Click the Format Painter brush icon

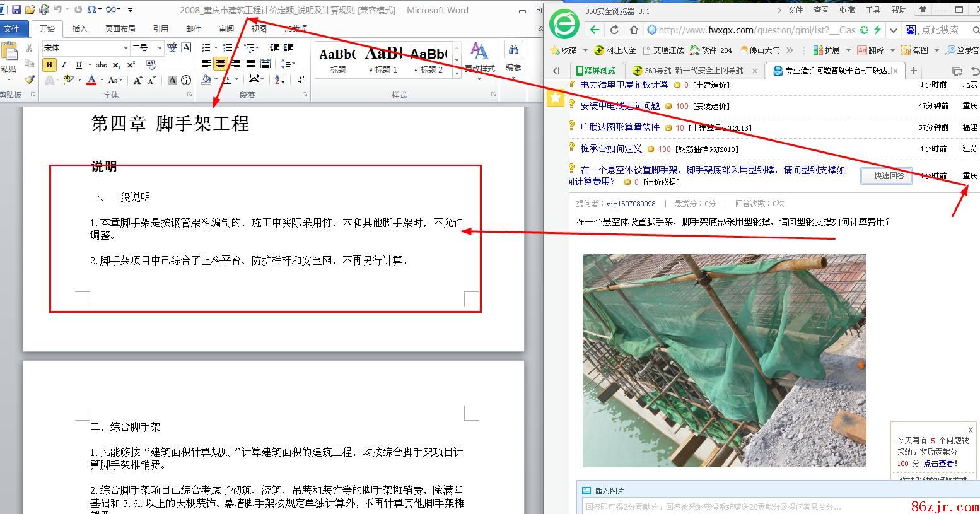pos(29,80)
